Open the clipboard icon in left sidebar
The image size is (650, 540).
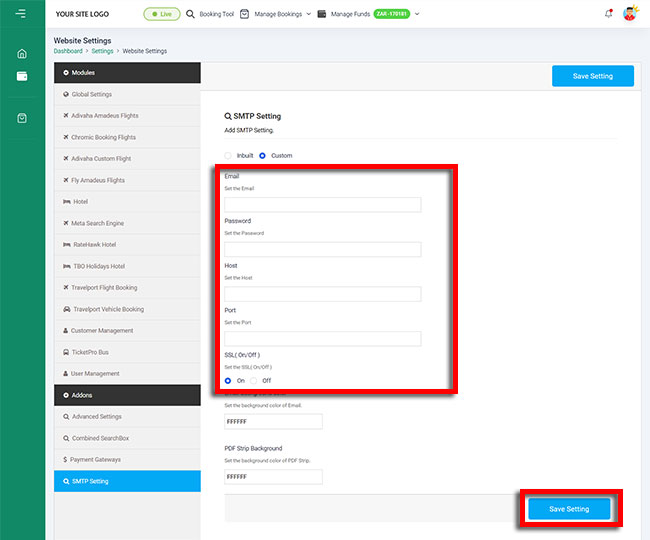coord(22,118)
